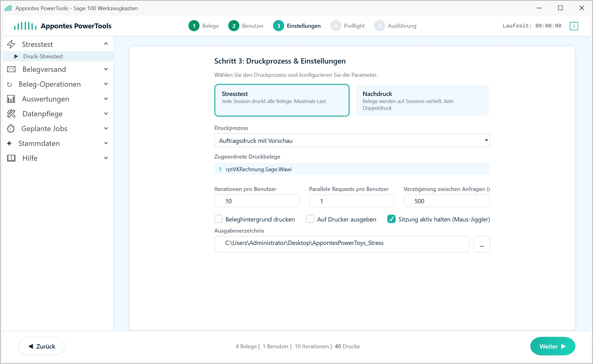Click the Iterationen pro Benutzer field
593x364 pixels.
257,201
